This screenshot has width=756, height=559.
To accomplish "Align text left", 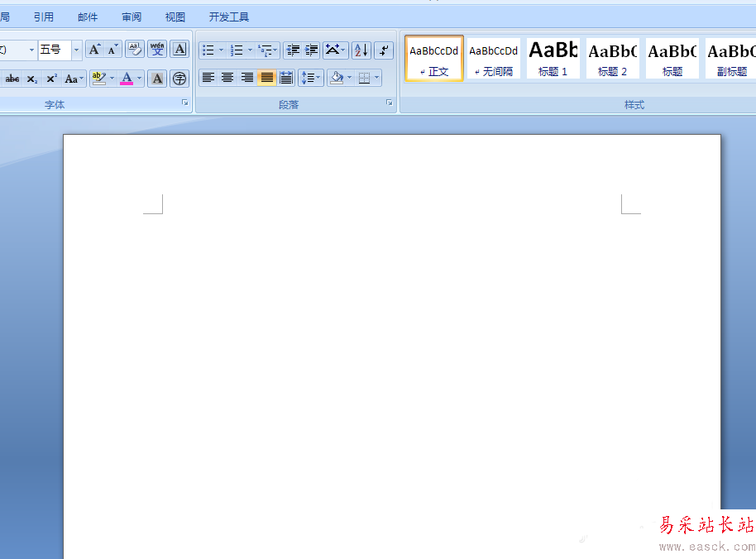I will (x=208, y=78).
